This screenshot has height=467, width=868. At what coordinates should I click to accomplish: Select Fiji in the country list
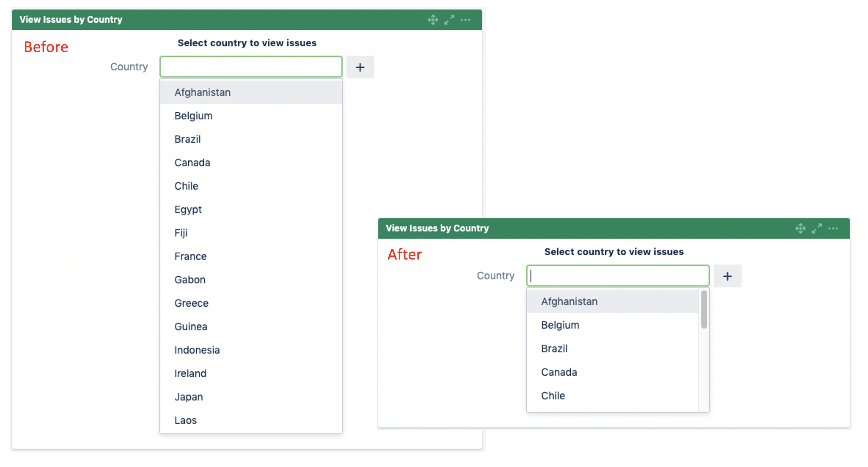(x=181, y=233)
